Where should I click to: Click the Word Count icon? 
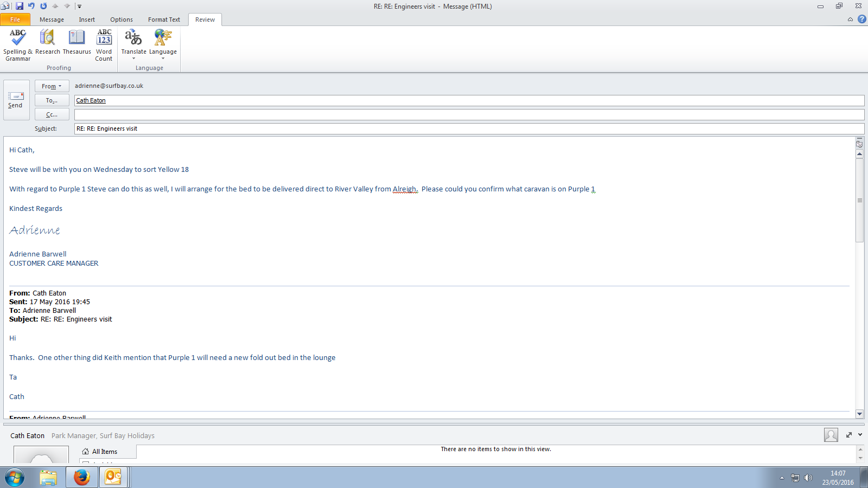(x=104, y=44)
